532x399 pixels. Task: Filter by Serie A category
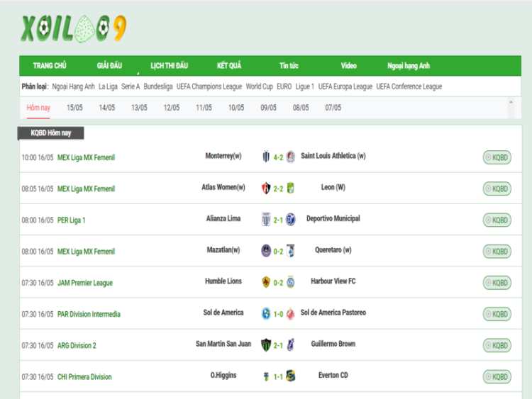tap(131, 86)
